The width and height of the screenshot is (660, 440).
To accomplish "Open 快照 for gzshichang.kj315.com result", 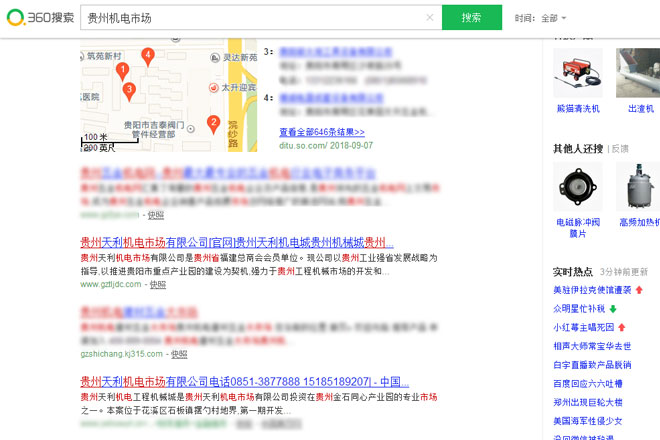I will pyautogui.click(x=179, y=354).
